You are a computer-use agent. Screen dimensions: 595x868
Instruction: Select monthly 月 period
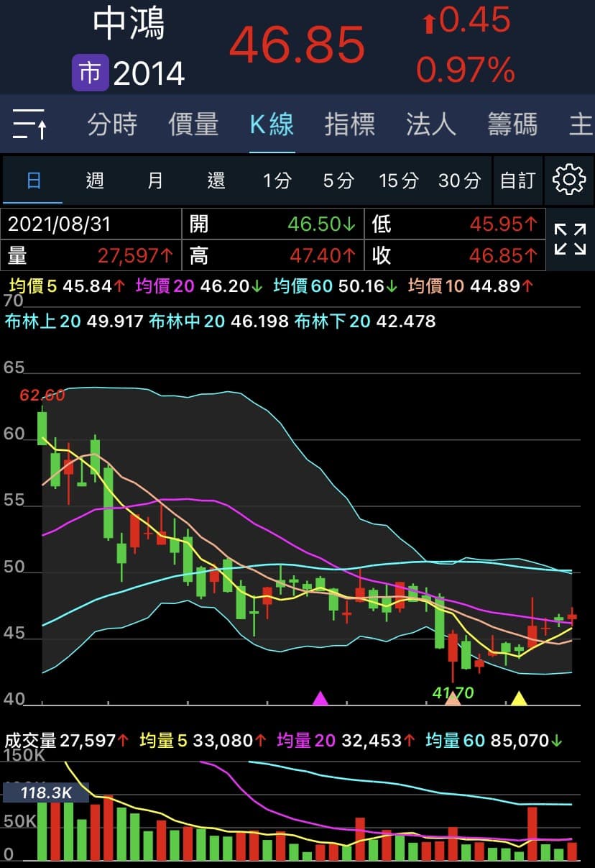coord(155,180)
